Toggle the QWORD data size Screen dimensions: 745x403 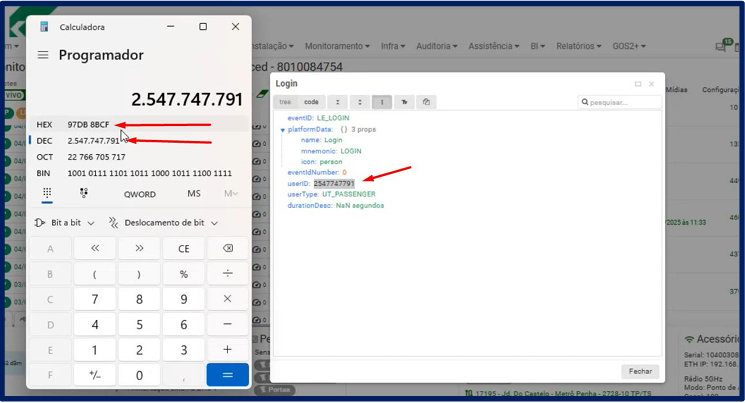[140, 194]
